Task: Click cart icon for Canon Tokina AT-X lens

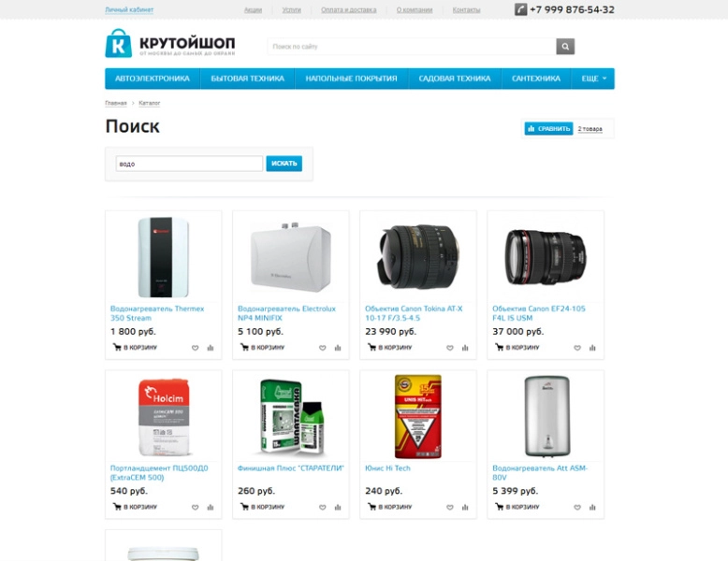Action: 371,347
